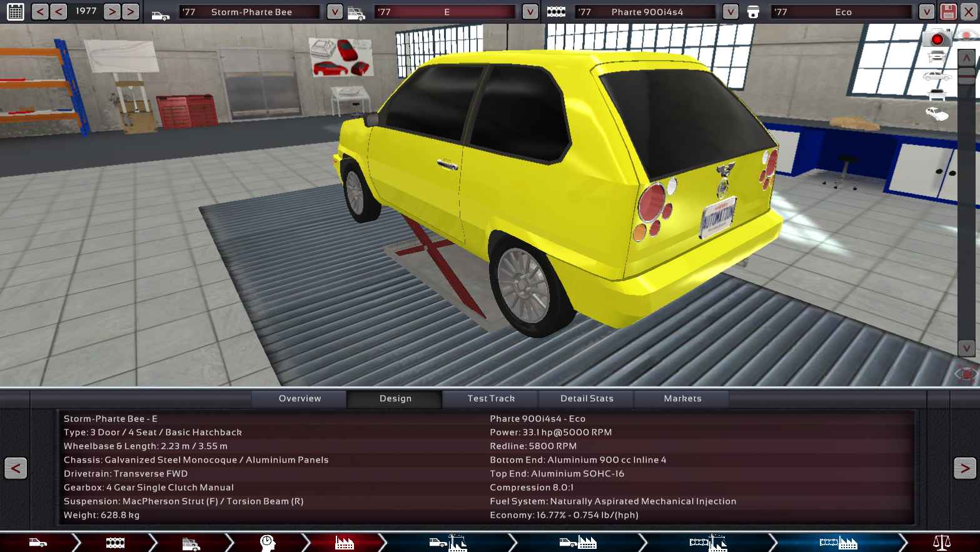The image size is (980, 552).
Task: Click the engine family icon in top bar
Action: tap(556, 12)
